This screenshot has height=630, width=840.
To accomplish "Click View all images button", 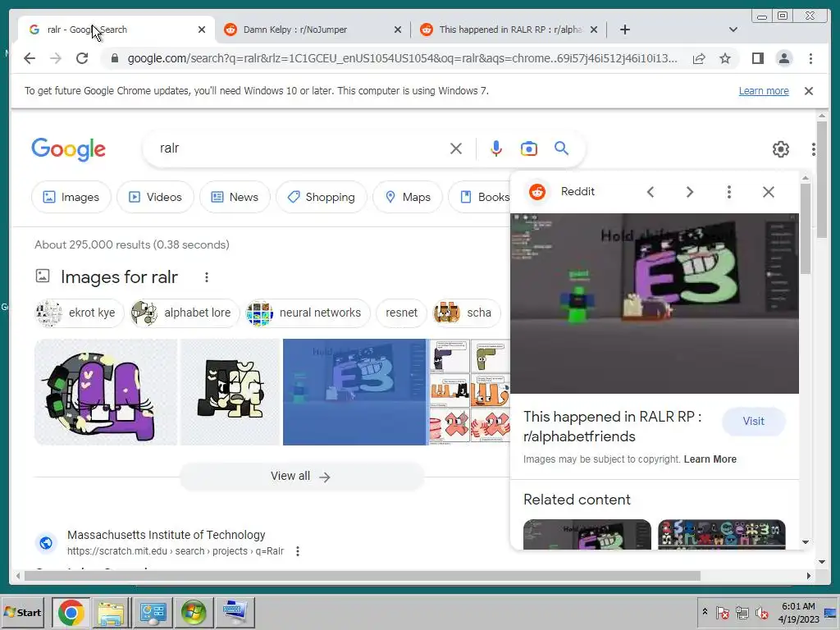I will pos(302,477).
